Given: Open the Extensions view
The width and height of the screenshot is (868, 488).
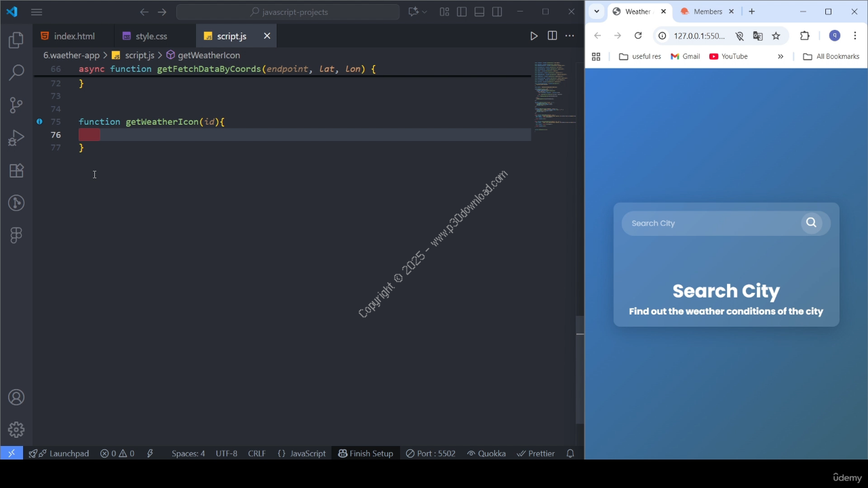Looking at the screenshot, I should [x=16, y=171].
